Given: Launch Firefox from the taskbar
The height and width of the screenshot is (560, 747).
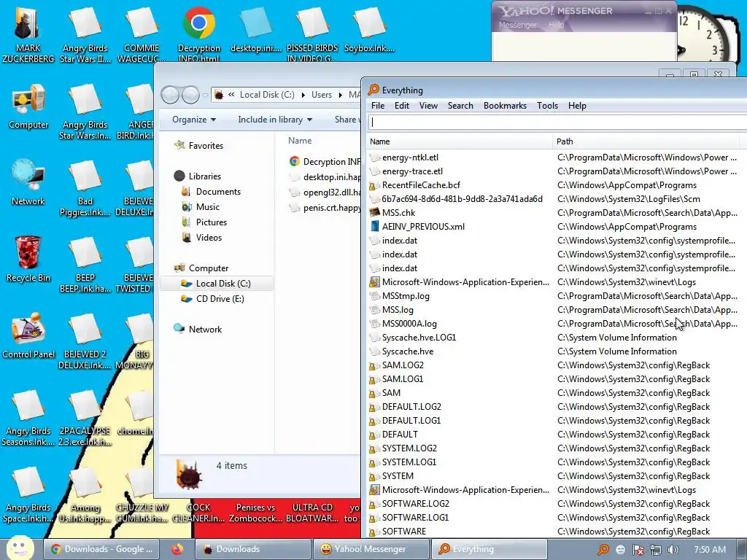Looking at the screenshot, I should point(177,549).
